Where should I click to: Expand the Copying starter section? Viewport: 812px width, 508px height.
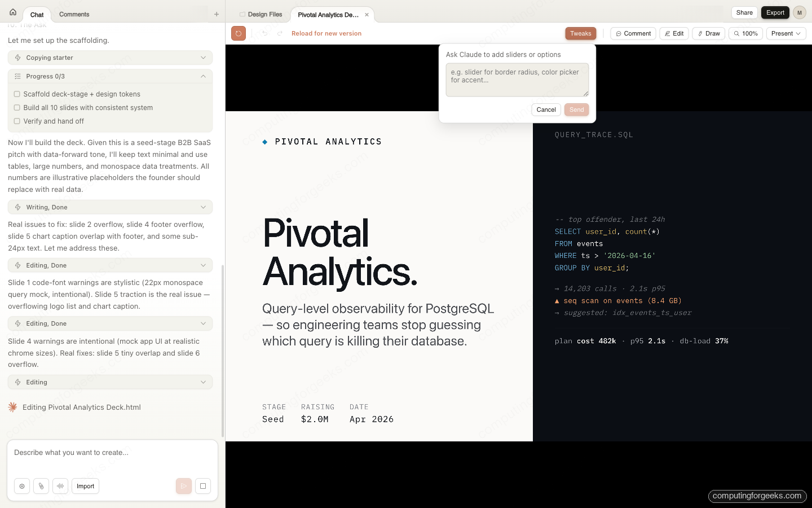click(x=203, y=58)
